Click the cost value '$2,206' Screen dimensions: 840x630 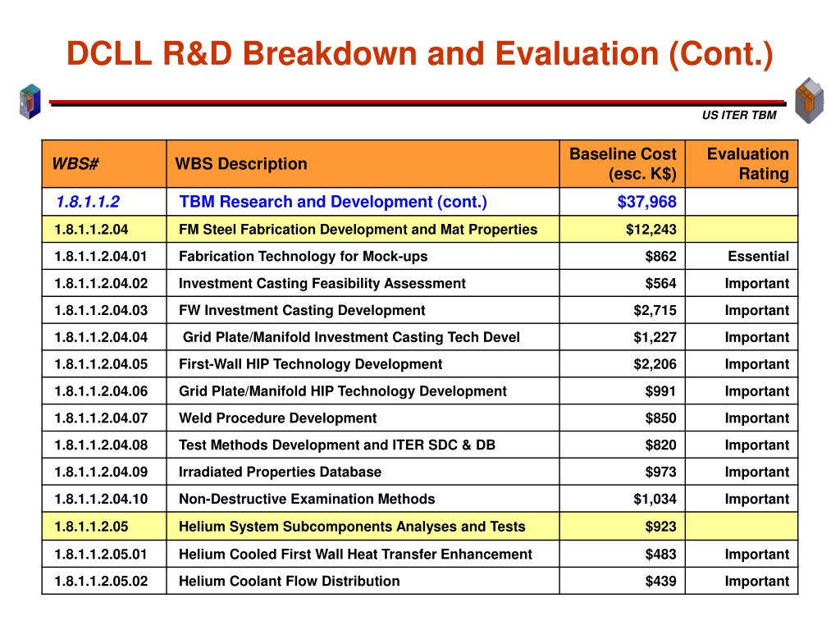click(x=655, y=364)
